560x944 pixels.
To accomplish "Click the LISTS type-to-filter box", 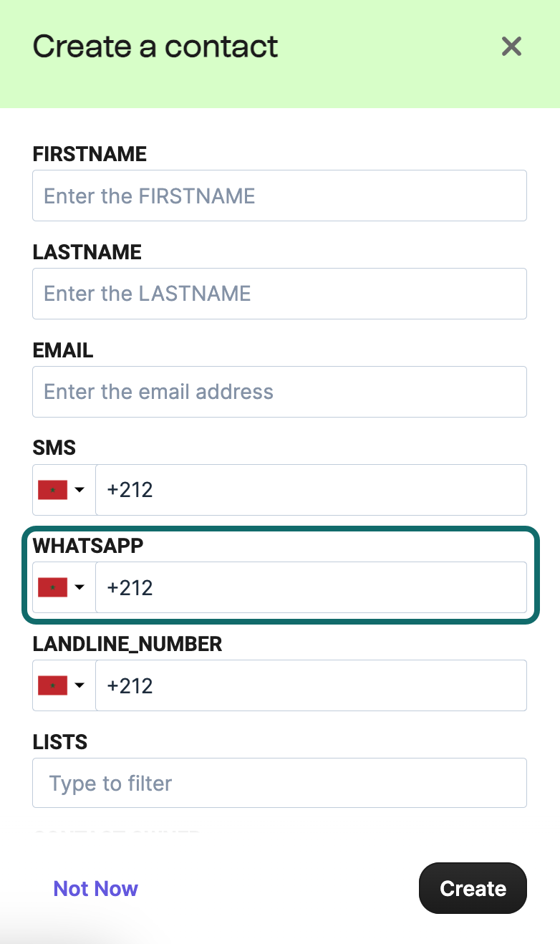I will 279,782.
